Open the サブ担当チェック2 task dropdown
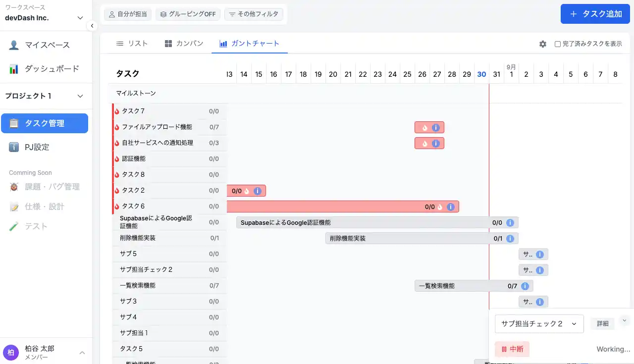 [x=539, y=324]
